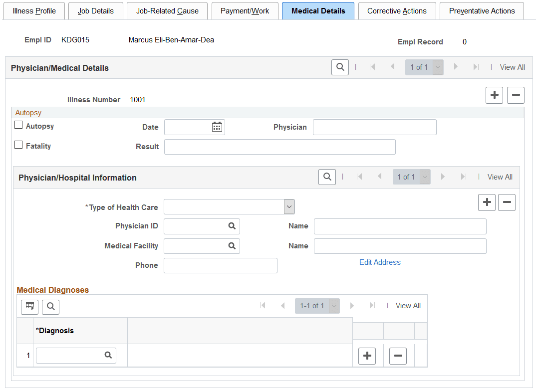The width and height of the screenshot is (536, 392).
Task: View All Medical Diagnoses rows
Action: pos(408,306)
